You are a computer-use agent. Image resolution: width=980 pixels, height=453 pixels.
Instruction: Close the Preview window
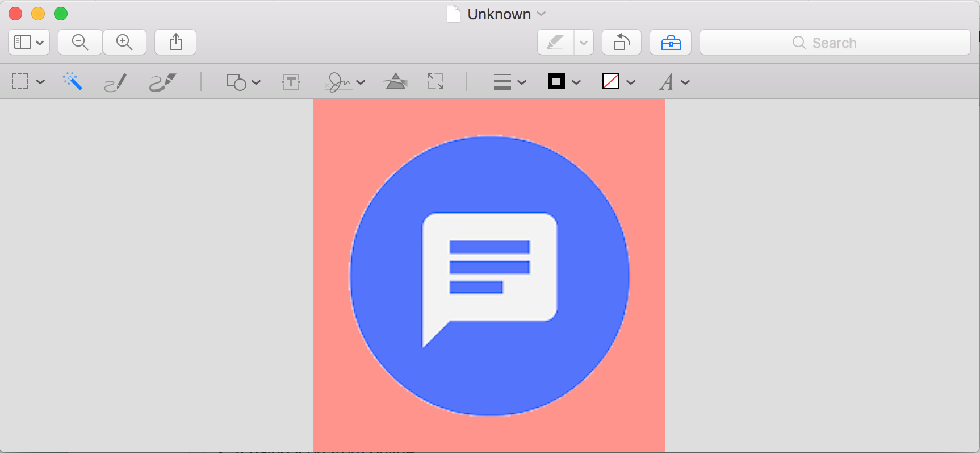[x=15, y=14]
